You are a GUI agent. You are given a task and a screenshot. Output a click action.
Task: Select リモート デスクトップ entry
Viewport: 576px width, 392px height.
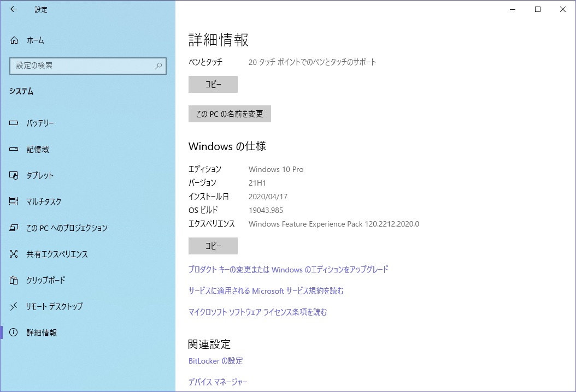pos(54,306)
